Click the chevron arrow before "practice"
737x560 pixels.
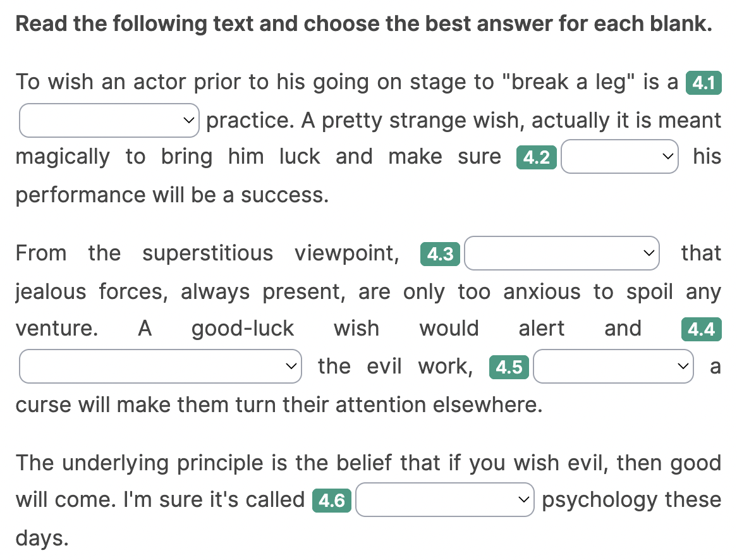pyautogui.click(x=188, y=120)
